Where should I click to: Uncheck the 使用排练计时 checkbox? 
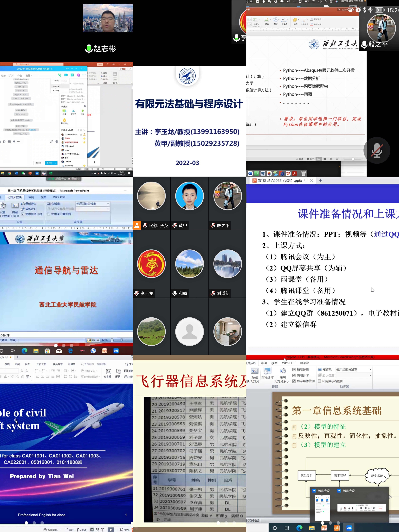pos(22,214)
